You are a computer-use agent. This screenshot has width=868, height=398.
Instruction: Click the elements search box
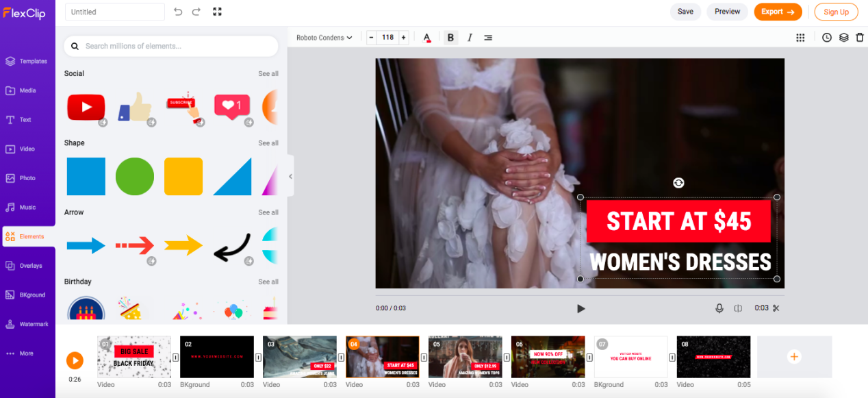(171, 46)
